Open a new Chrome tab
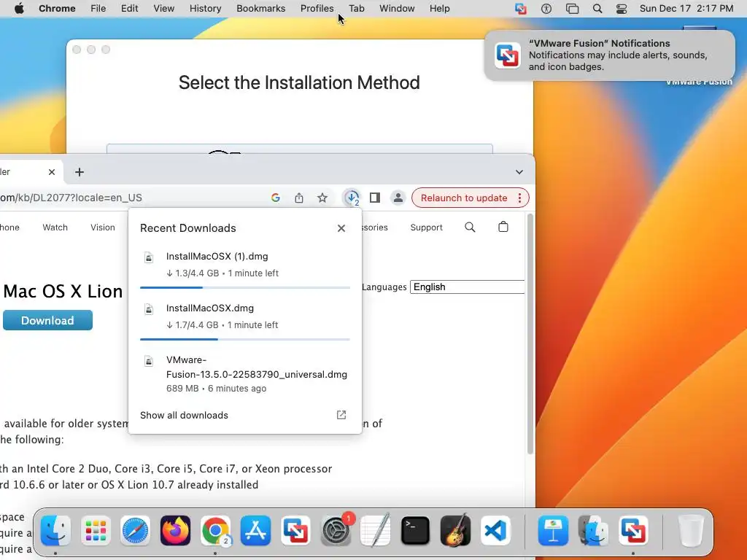 [x=80, y=172]
